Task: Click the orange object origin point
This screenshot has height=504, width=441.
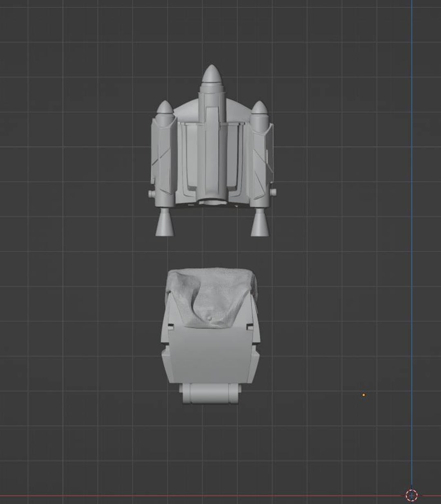Action: tap(363, 395)
